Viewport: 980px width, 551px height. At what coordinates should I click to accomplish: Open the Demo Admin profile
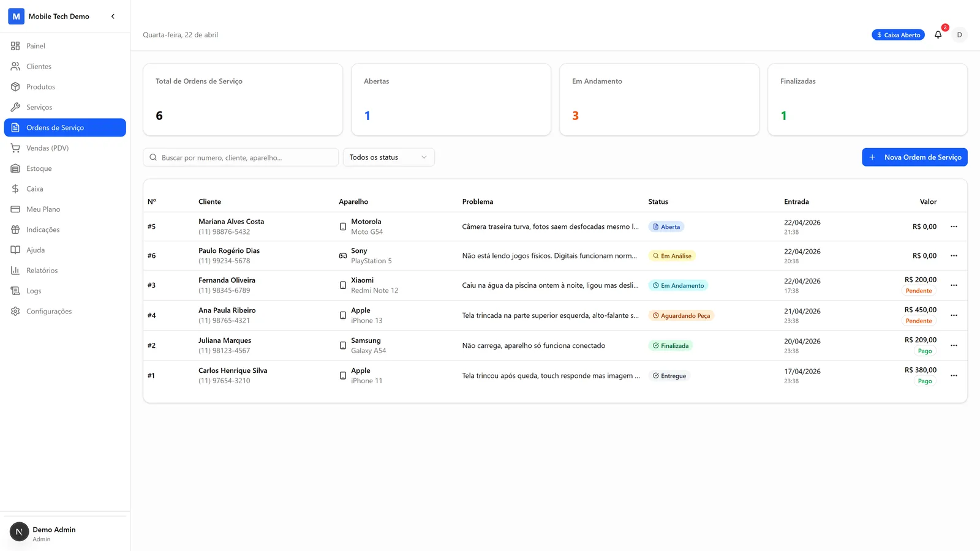(x=65, y=533)
